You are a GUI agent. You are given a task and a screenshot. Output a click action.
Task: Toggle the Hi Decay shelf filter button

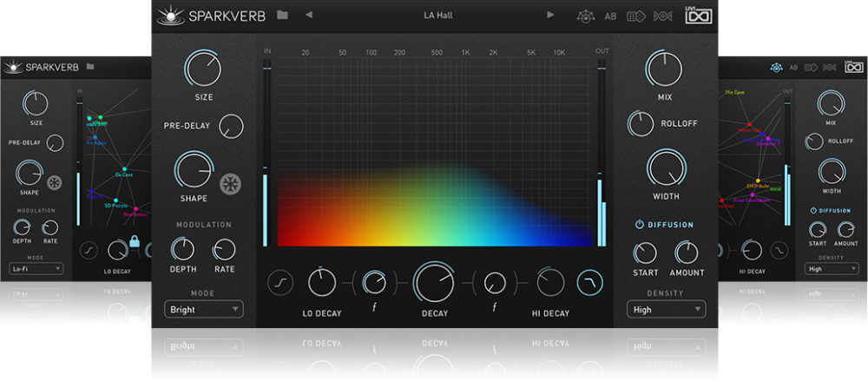point(590,282)
